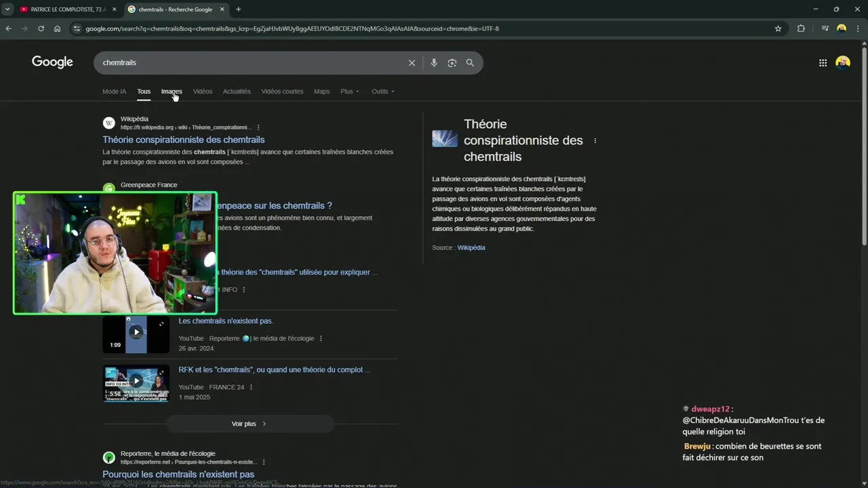The width and height of the screenshot is (868, 488).
Task: Click the streamer webcam overlay
Action: pyautogui.click(x=115, y=253)
